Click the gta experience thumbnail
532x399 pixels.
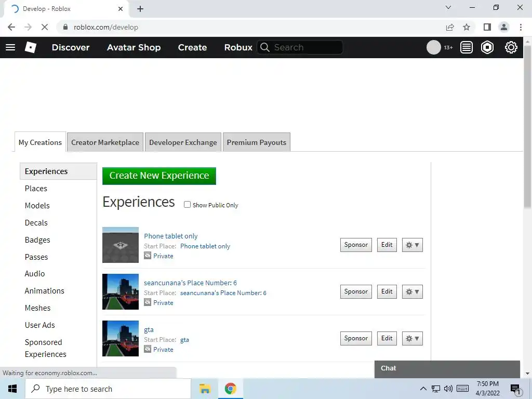121,339
